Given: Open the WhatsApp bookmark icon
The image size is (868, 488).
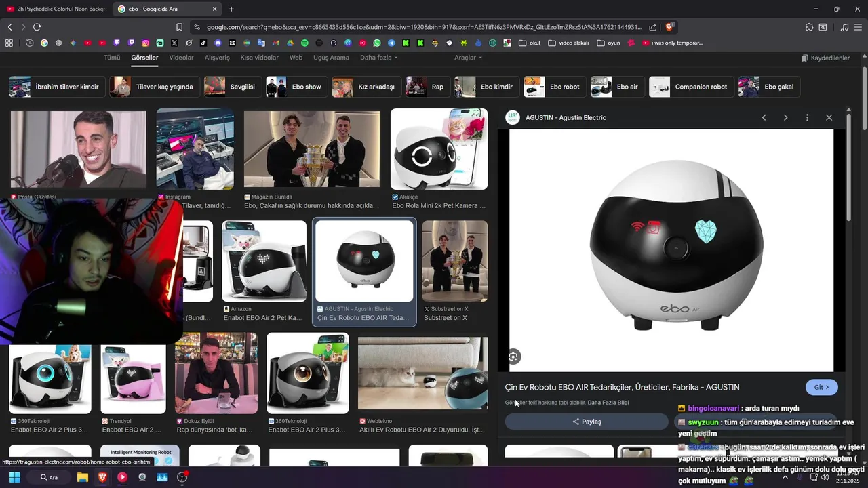Looking at the screenshot, I should 377,43.
